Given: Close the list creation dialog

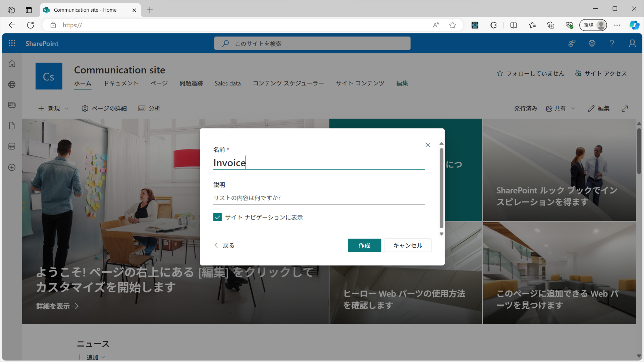Looking at the screenshot, I should (428, 145).
